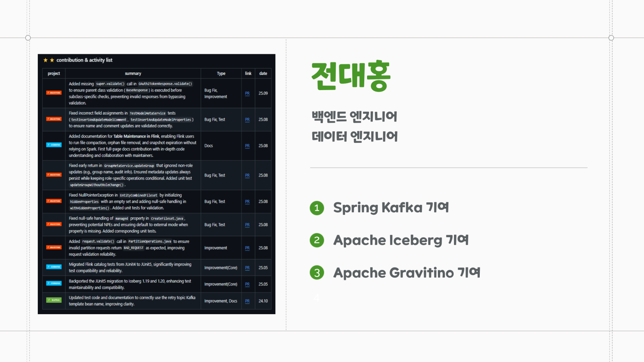Image resolution: width=644 pixels, height=362 pixels.
Task: Open the PR link for Table Maintenance in Flink docs
Action: tap(247, 146)
